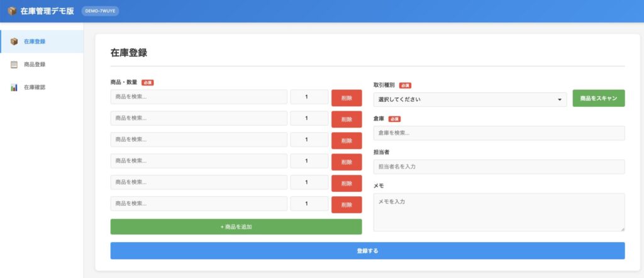Click the box icon beside 在庫登録 in sidebar

[x=14, y=42]
